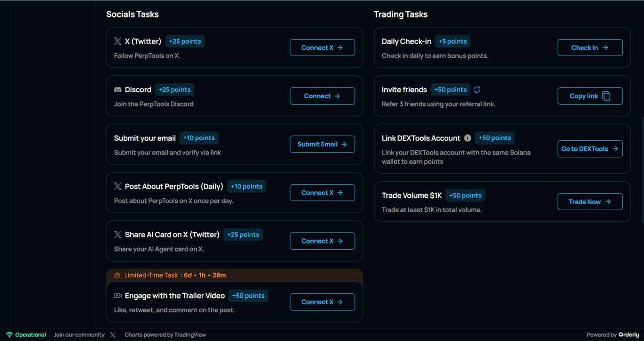Click the Submit Email button
The width and height of the screenshot is (644, 341).
click(322, 144)
